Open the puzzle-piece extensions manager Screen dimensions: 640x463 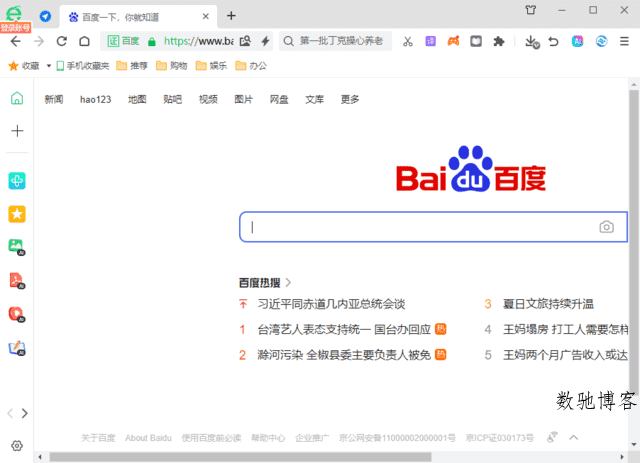coord(499,41)
